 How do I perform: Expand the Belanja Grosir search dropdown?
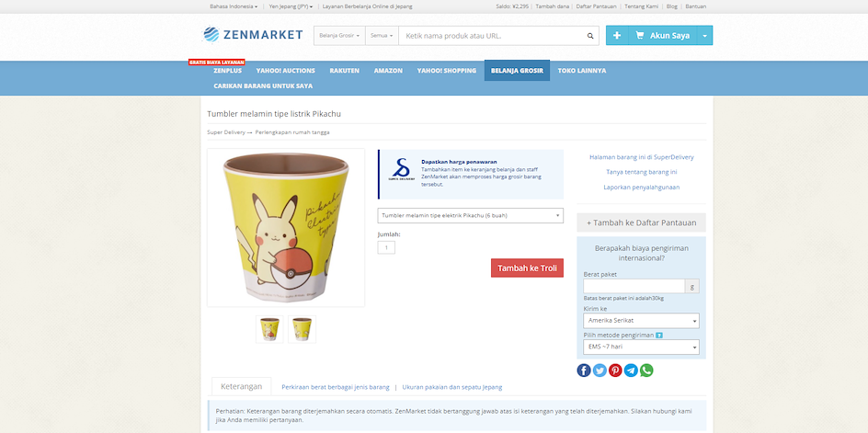point(339,36)
